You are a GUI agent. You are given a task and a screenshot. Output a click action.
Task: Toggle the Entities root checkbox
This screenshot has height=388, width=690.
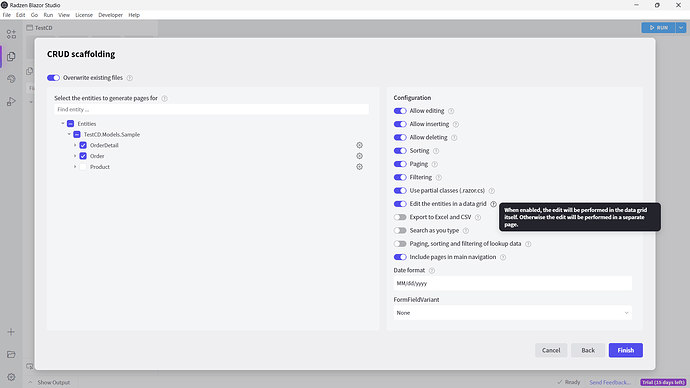[x=70, y=124]
